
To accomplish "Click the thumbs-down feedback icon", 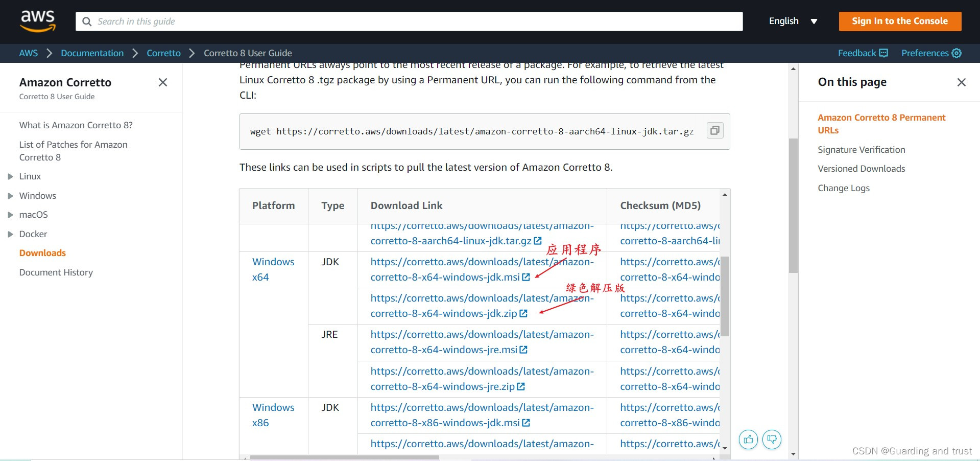I will click(x=772, y=439).
